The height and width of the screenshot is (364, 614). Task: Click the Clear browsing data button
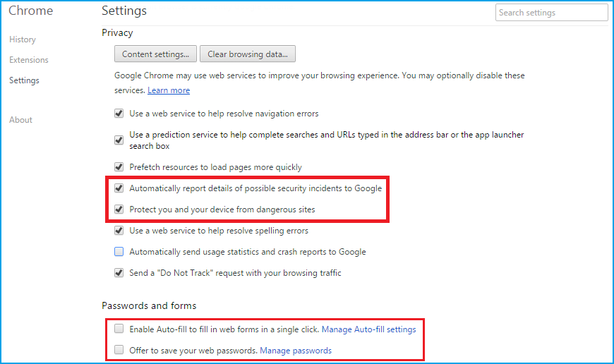click(247, 54)
